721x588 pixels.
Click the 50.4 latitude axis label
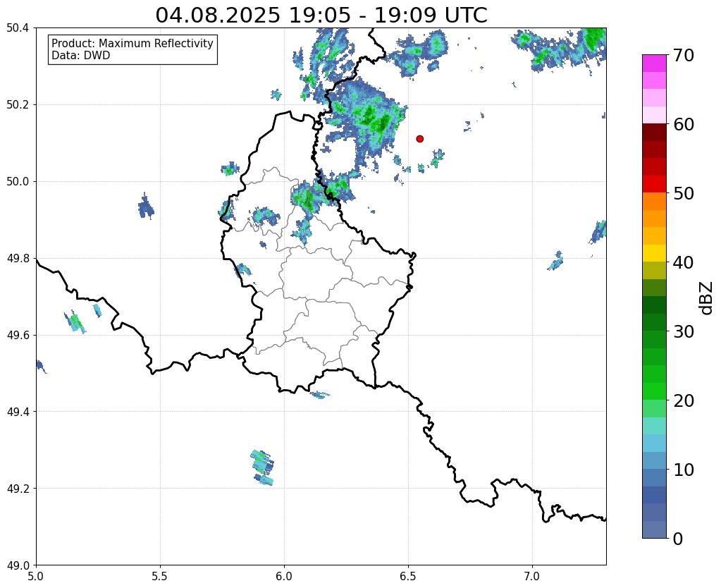(x=18, y=28)
